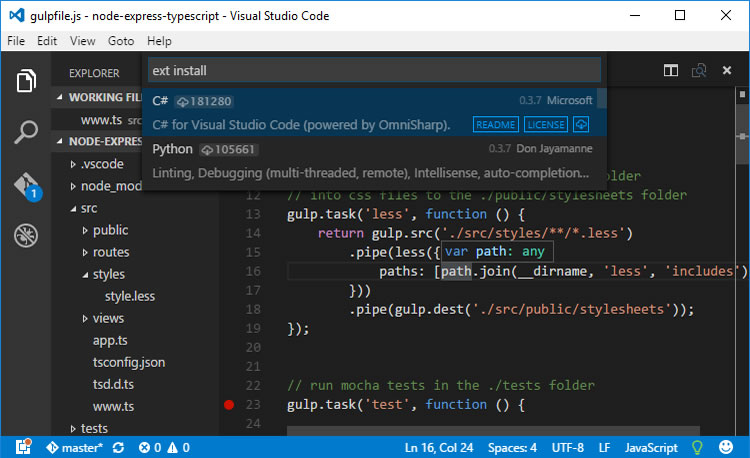Click the install cloud icon for C# extension
Image resolution: width=750 pixels, height=458 pixels.
(581, 125)
